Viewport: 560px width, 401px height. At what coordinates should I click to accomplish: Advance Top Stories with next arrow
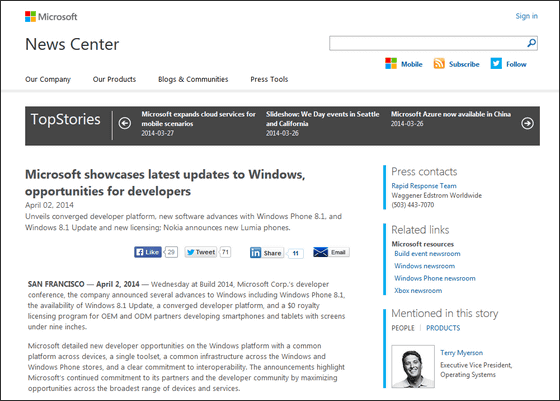coord(527,123)
